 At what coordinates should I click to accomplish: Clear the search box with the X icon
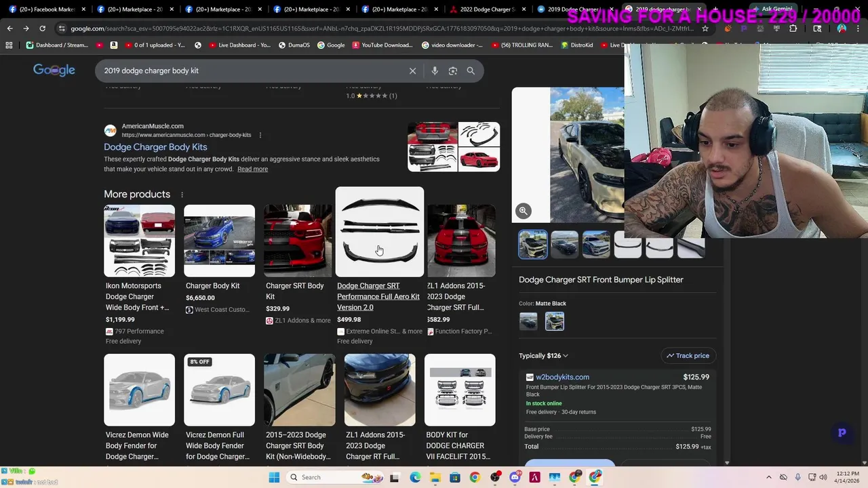[412, 70]
